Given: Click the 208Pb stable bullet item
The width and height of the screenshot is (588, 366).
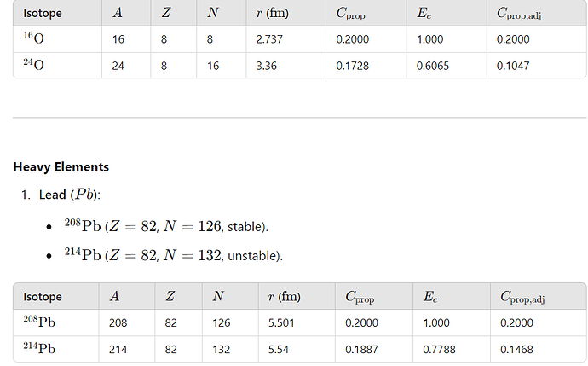Looking at the screenshot, I should [166, 225].
